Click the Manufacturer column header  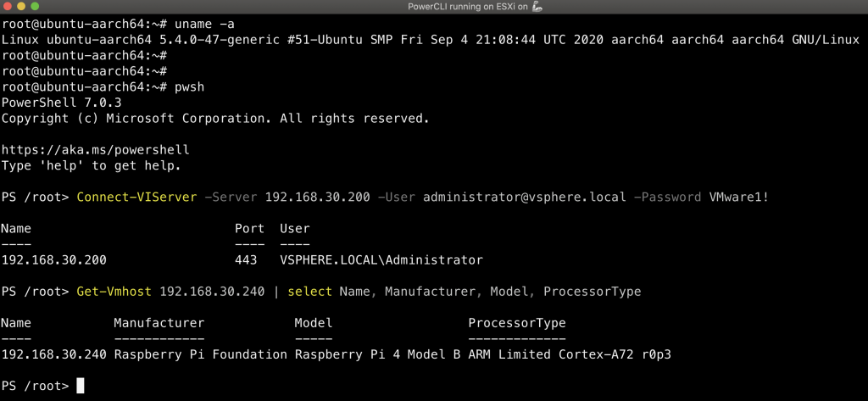click(159, 323)
